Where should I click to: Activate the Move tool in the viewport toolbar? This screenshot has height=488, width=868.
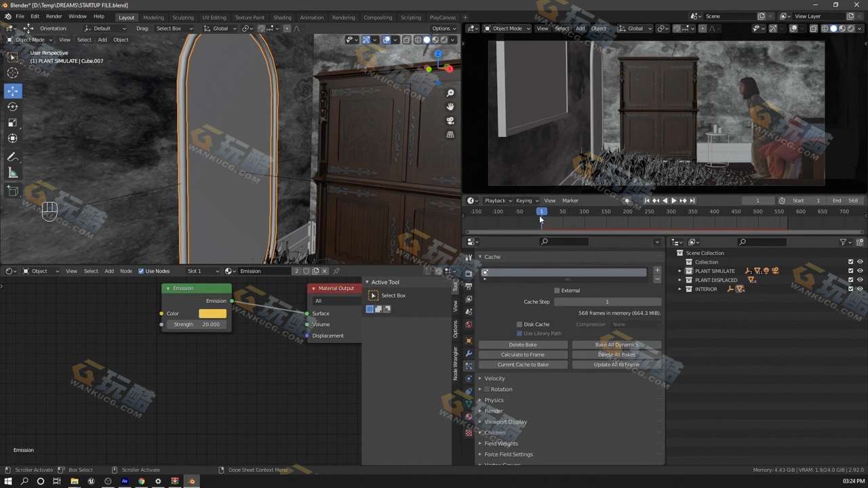[13, 91]
